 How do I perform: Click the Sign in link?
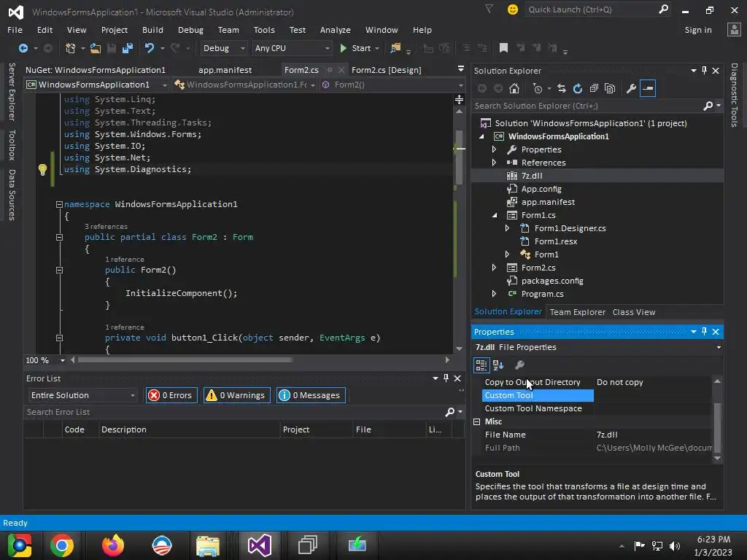pos(698,29)
